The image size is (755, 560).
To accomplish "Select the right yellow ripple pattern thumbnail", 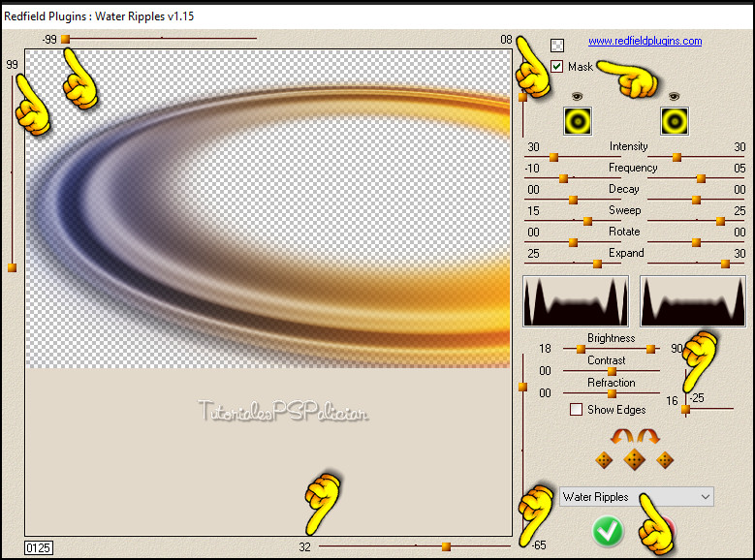I will [x=675, y=120].
